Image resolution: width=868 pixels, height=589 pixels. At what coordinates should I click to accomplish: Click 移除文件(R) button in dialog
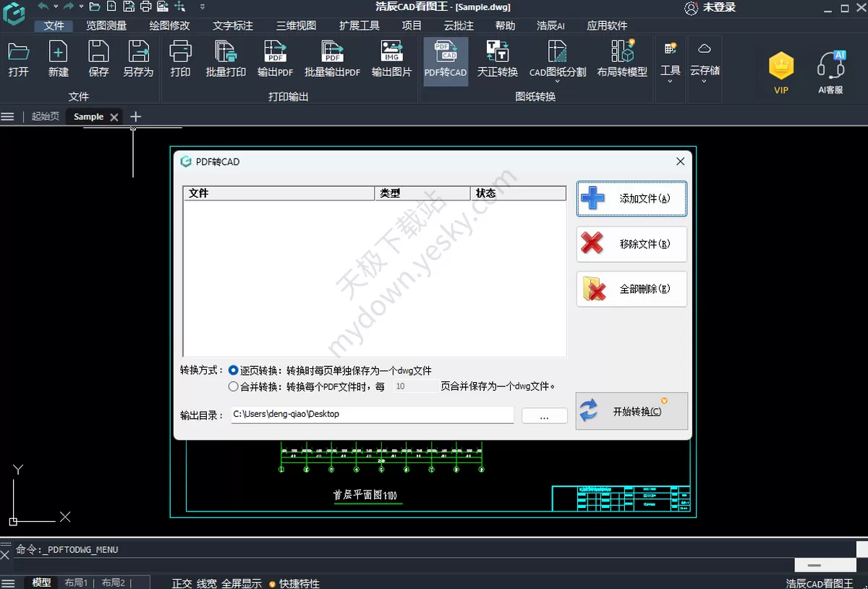(x=631, y=244)
